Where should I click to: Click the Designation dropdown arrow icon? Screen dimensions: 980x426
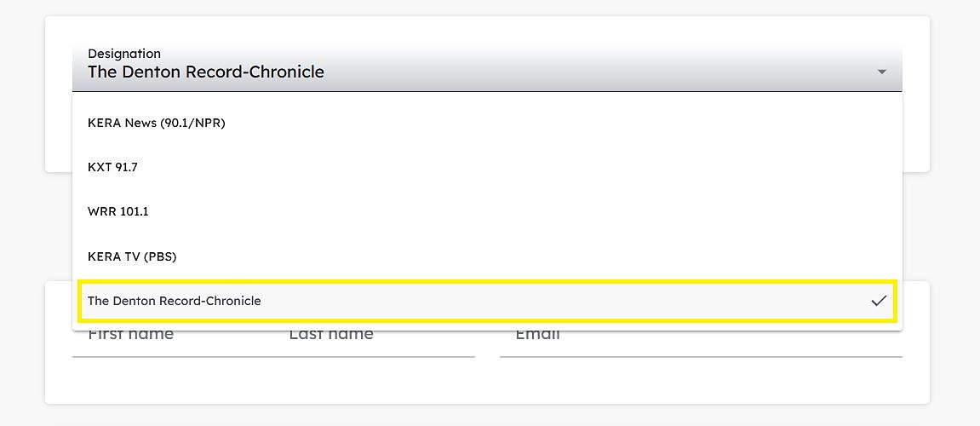point(882,72)
